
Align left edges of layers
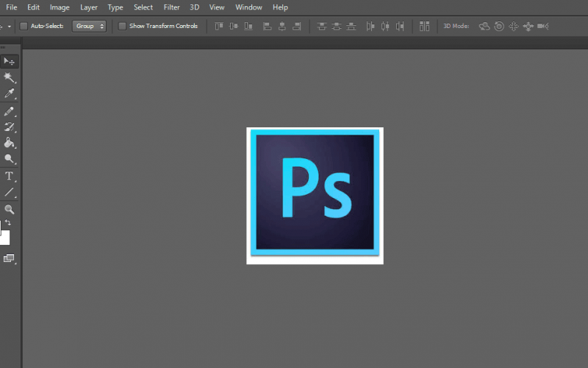267,26
